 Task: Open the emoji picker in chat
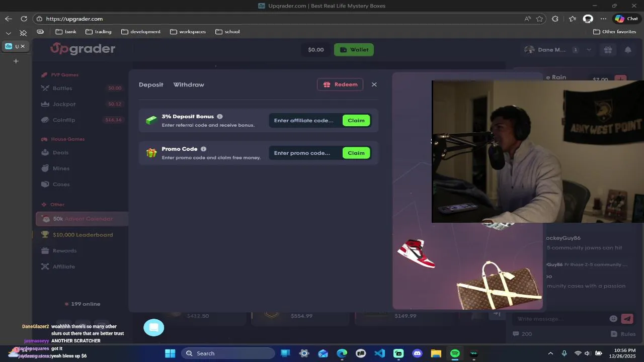tap(613, 318)
